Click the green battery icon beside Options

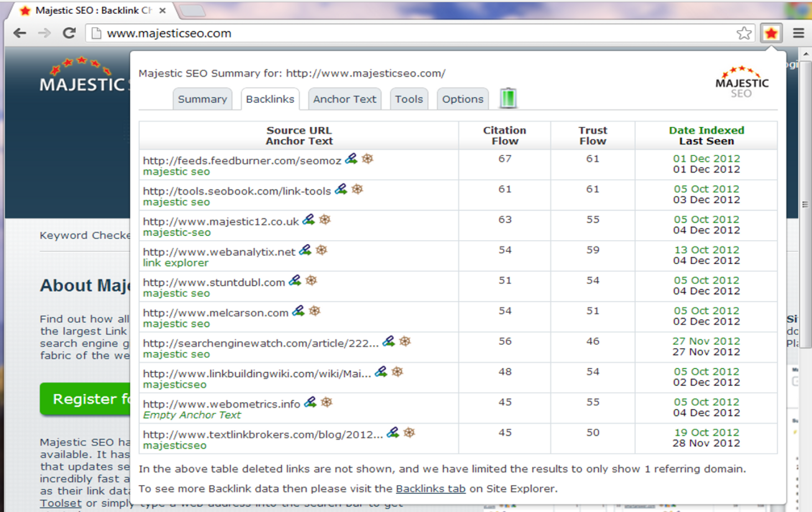[x=508, y=98]
